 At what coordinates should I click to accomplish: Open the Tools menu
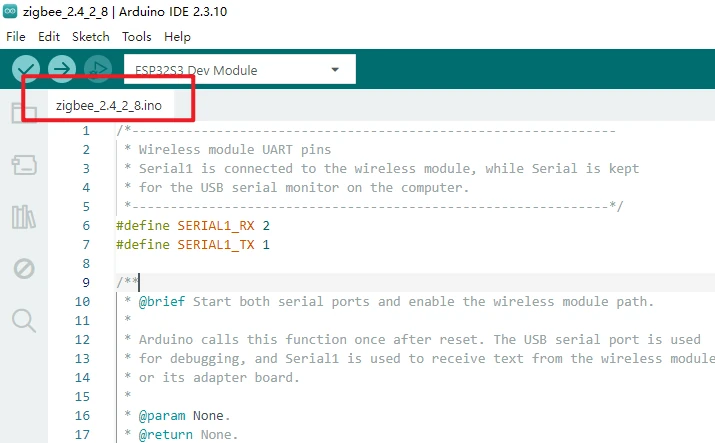point(136,36)
